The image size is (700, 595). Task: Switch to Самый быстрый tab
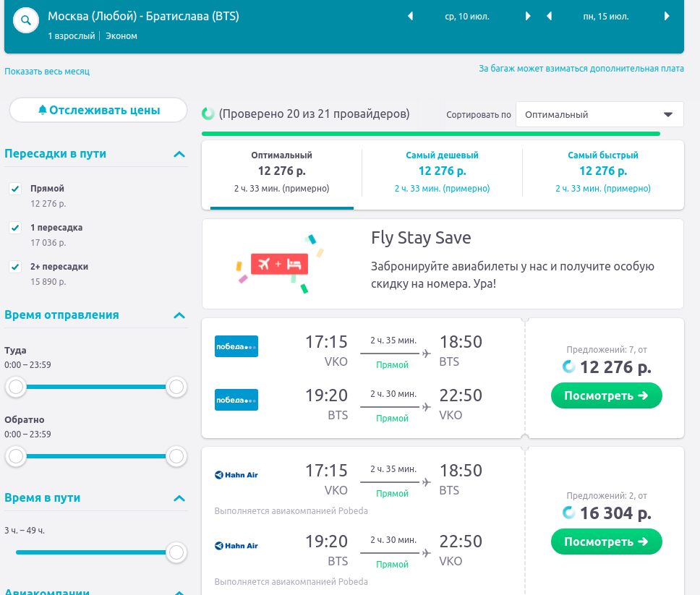(x=602, y=171)
